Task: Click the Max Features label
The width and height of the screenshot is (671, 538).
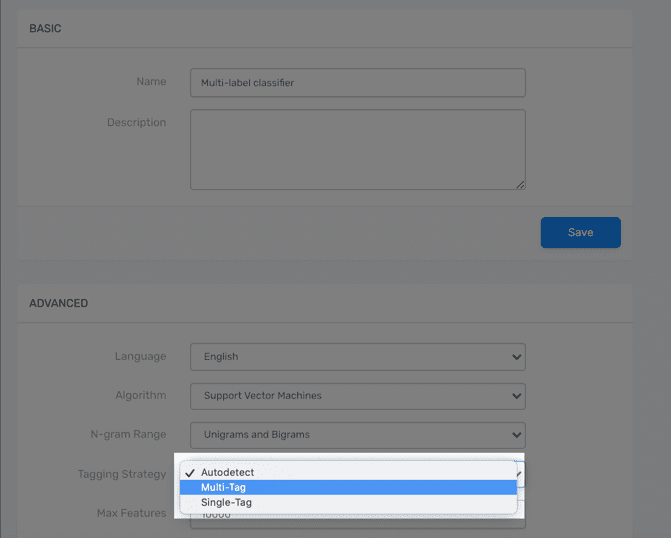Action: (x=129, y=513)
